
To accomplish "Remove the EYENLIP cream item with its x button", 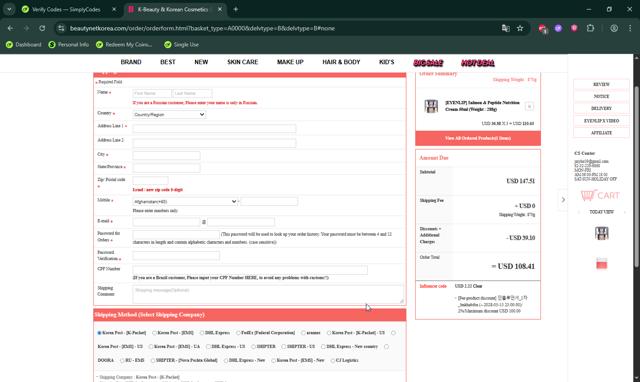I will (x=529, y=107).
